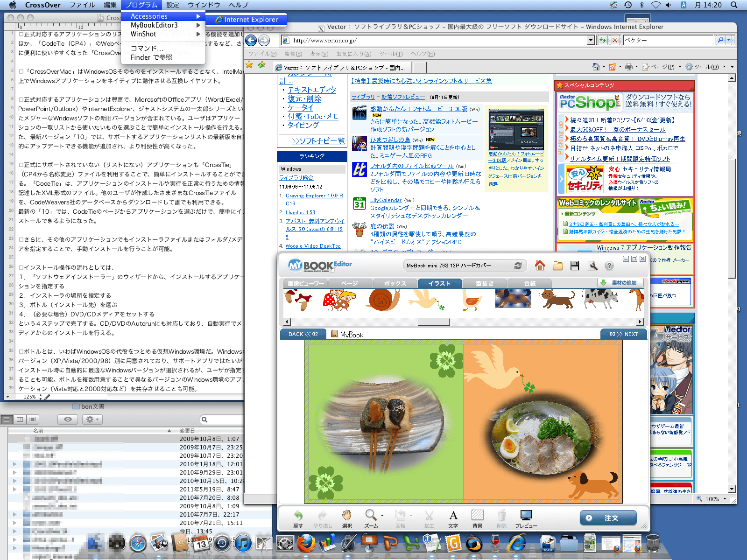This screenshot has width=747, height=560.
Task: Select the 選択 hand tool
Action: coord(346,518)
